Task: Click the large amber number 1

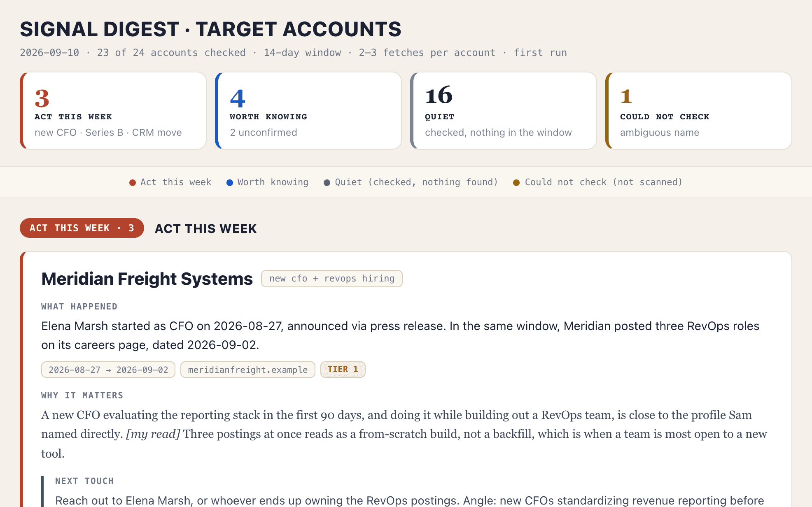Action: 626,96
